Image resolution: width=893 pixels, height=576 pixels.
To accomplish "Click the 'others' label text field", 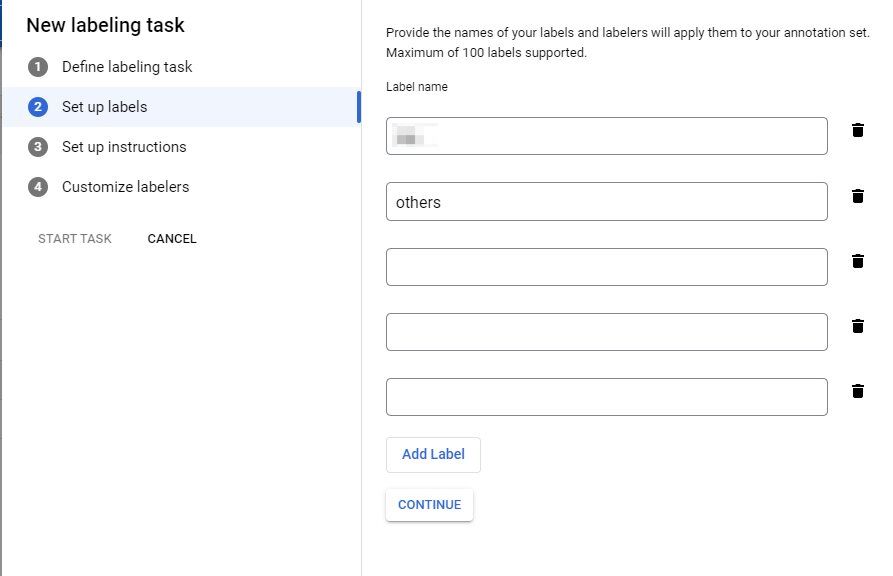I will [606, 202].
